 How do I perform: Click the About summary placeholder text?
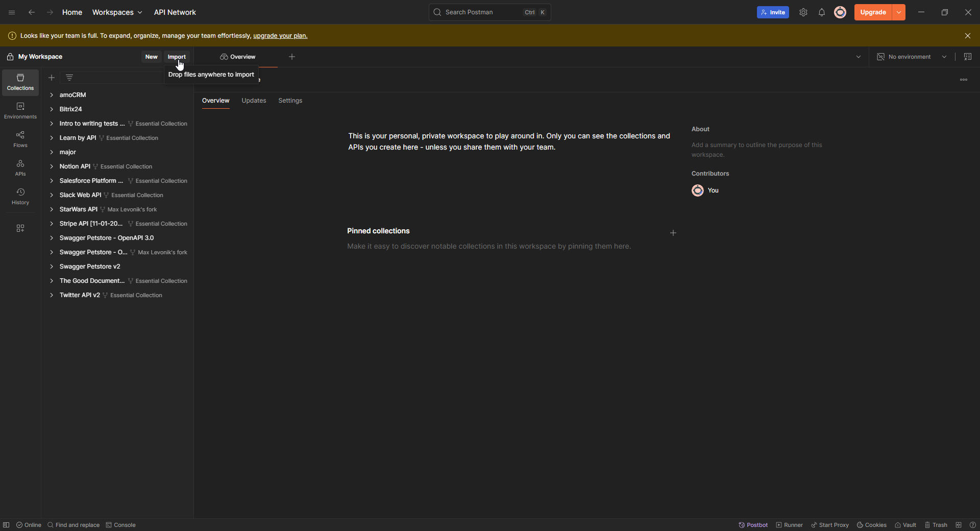tap(757, 150)
